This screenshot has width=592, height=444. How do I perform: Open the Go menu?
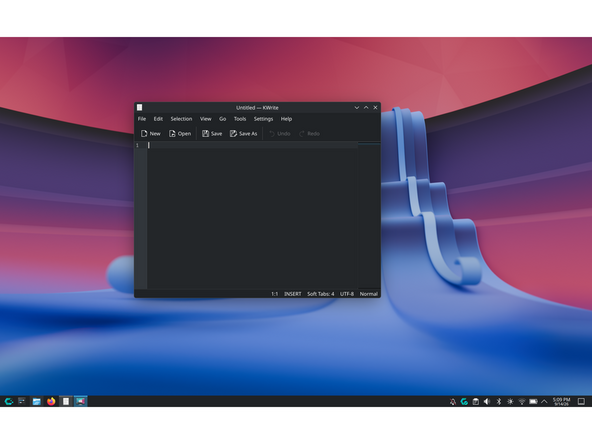(222, 119)
